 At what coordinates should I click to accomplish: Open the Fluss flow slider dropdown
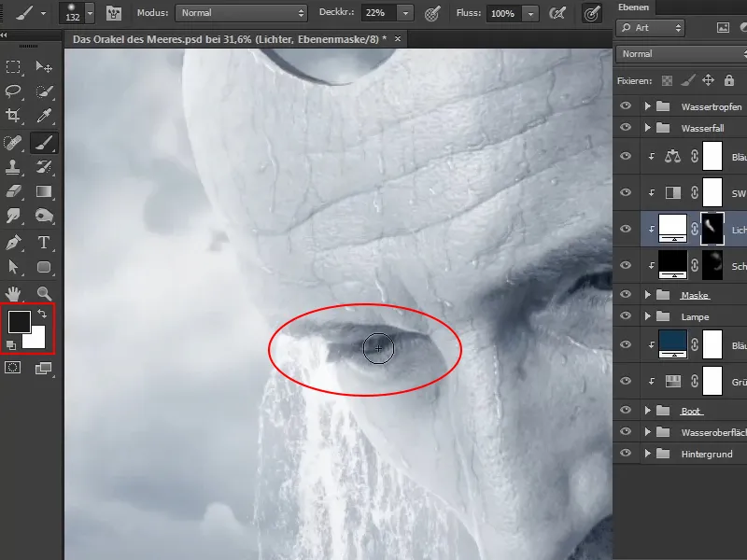pos(530,13)
